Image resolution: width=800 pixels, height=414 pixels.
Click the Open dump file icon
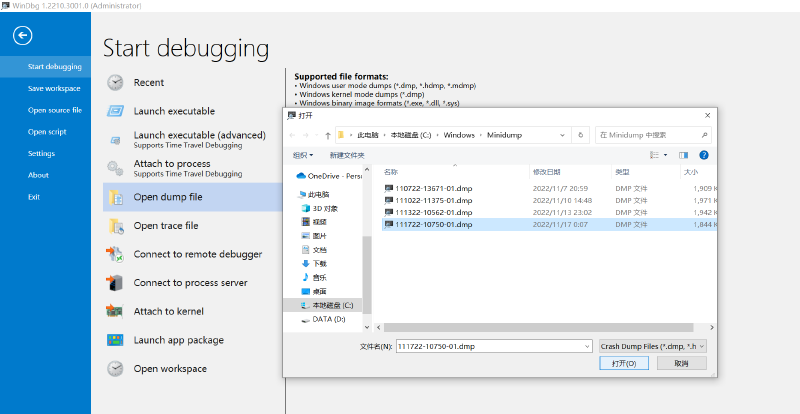(x=115, y=197)
